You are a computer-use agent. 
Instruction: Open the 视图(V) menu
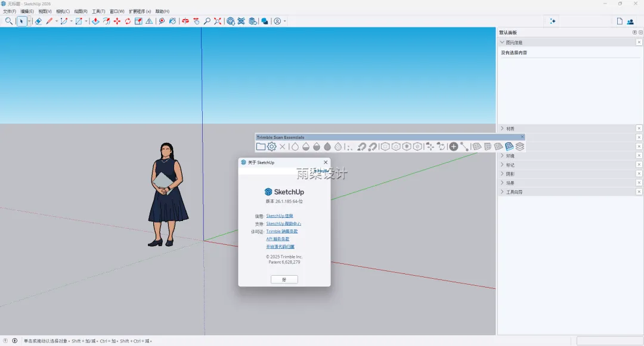[x=45, y=11]
